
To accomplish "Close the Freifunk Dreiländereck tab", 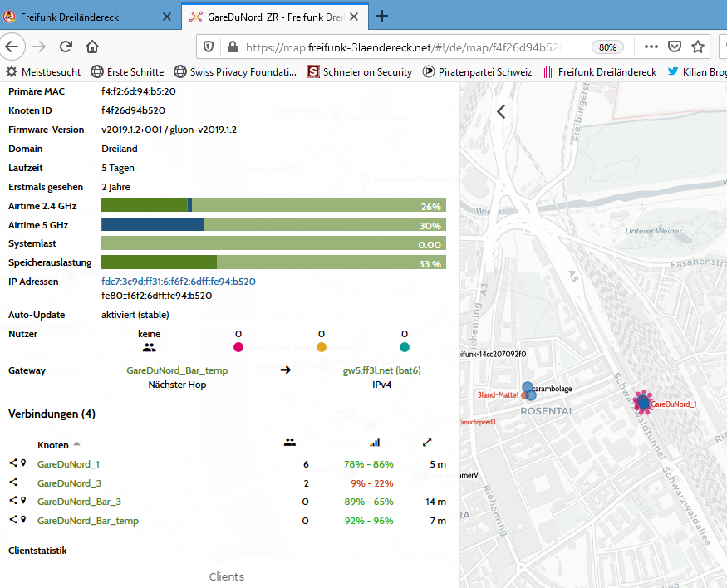I will pos(167,17).
